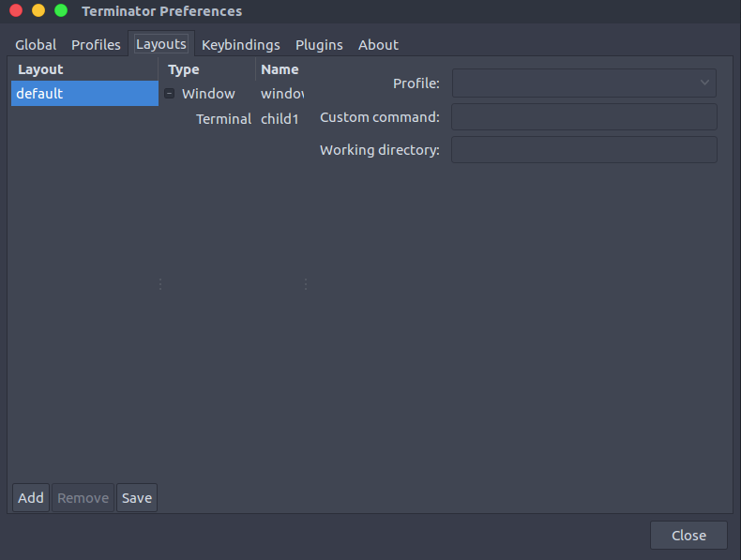Switch to the Profiles tab

(x=96, y=45)
